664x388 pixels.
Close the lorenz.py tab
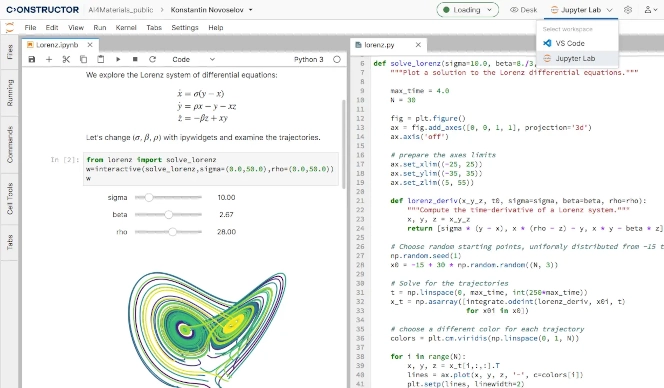418,44
